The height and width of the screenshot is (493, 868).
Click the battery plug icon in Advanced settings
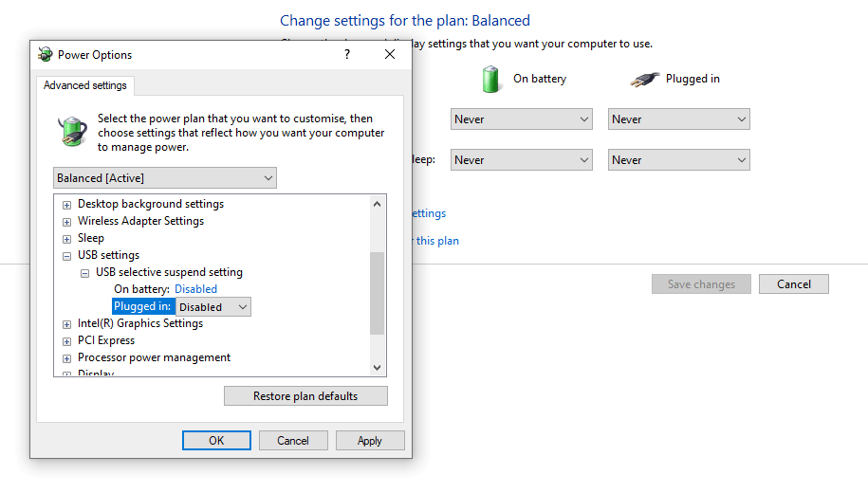[x=71, y=132]
